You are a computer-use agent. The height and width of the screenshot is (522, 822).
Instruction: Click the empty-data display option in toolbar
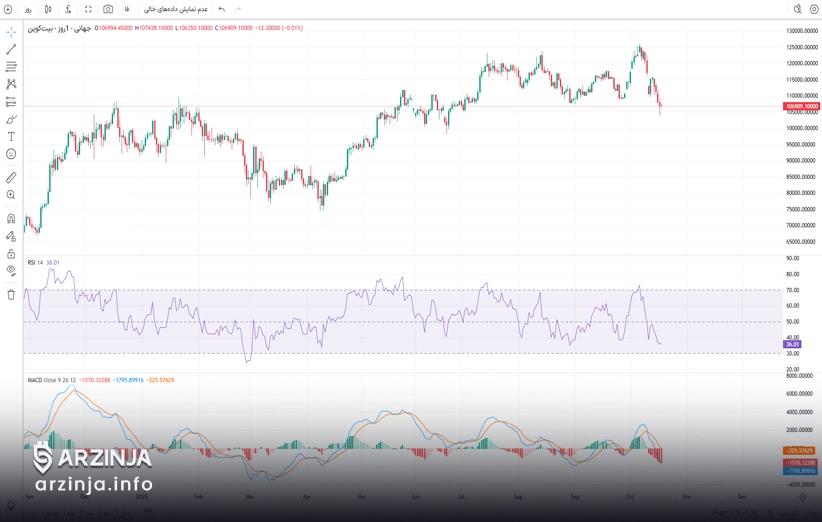pos(176,9)
